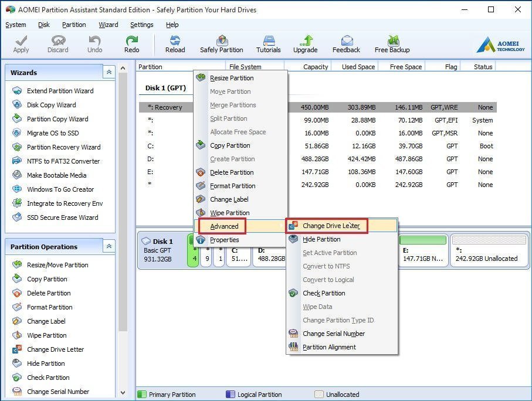This screenshot has width=532, height=401.
Task: Select Check Partition in left sidebar
Action: pyautogui.click(x=48, y=378)
